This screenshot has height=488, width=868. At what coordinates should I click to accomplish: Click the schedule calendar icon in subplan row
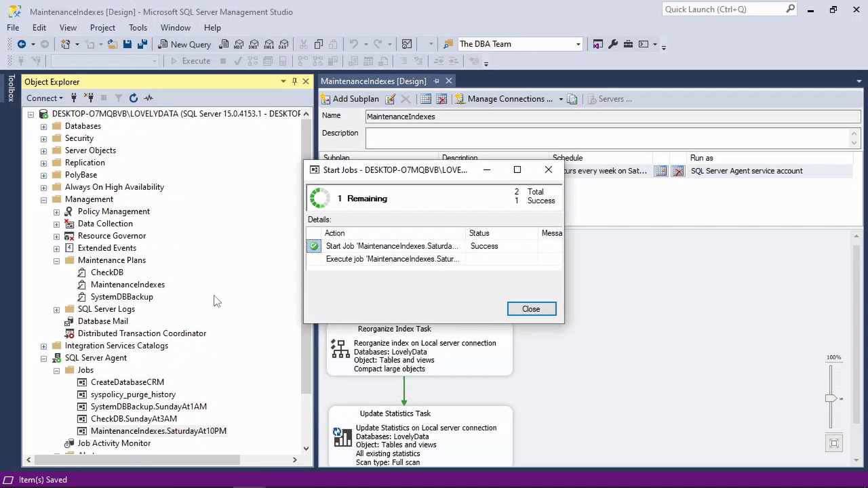click(660, 171)
